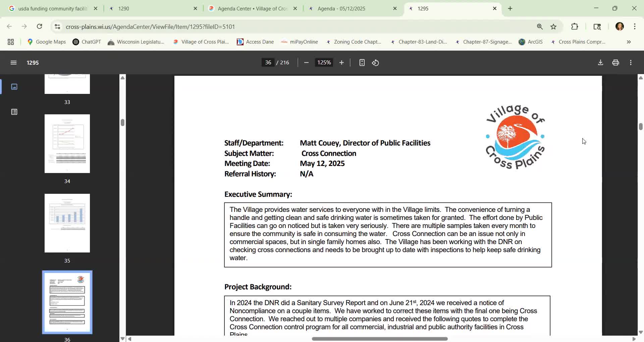Click the document vertical scrollbar handle
644x342 pixels.
click(x=641, y=126)
